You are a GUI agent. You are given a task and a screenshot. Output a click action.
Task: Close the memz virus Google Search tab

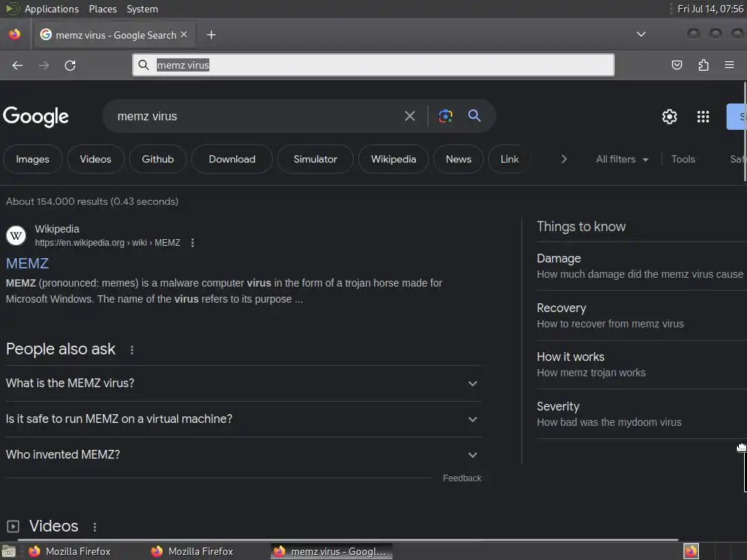184,35
